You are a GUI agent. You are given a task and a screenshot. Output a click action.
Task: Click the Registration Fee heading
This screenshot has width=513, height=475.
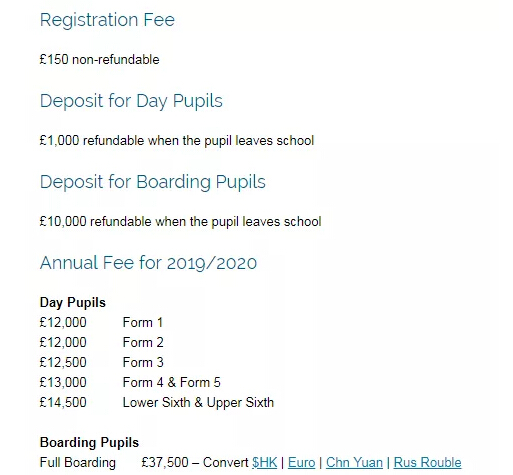(x=107, y=19)
